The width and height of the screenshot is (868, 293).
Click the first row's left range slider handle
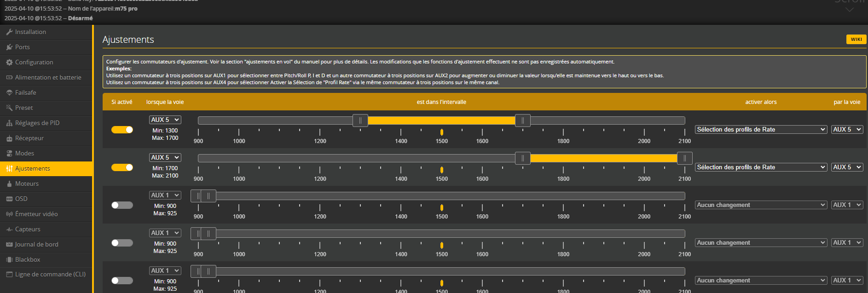[x=360, y=121]
